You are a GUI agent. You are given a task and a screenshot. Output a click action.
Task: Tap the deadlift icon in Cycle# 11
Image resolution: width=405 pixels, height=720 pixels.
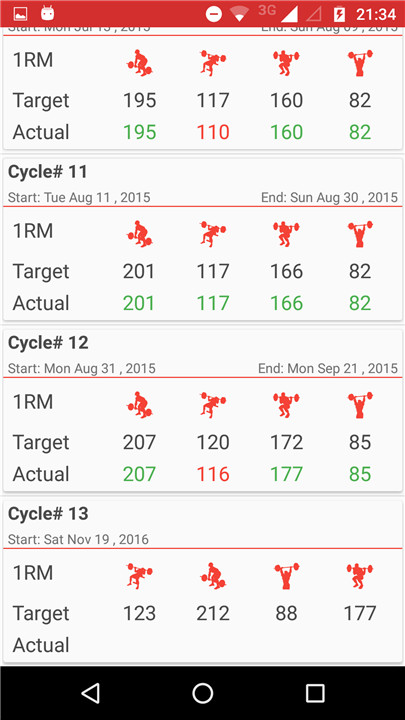pos(140,234)
